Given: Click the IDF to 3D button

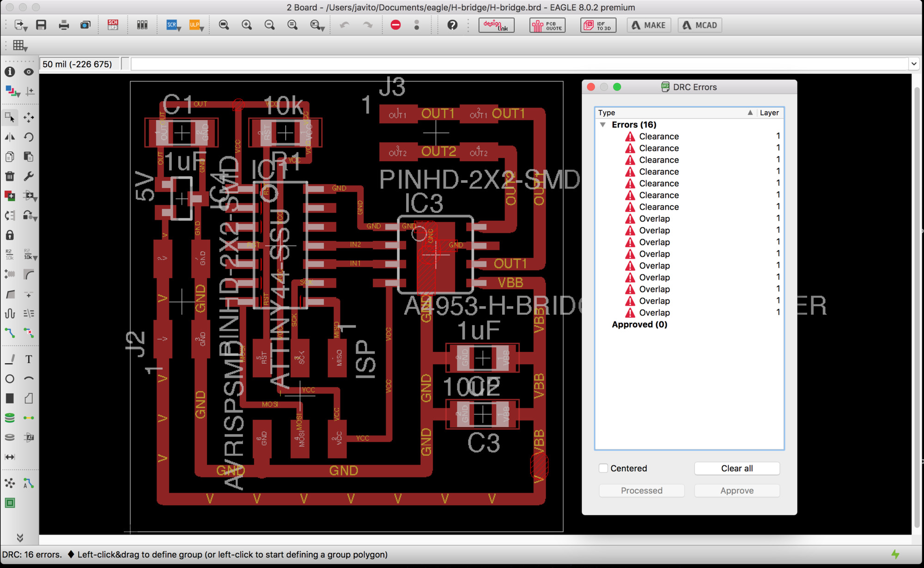Looking at the screenshot, I should [x=598, y=25].
